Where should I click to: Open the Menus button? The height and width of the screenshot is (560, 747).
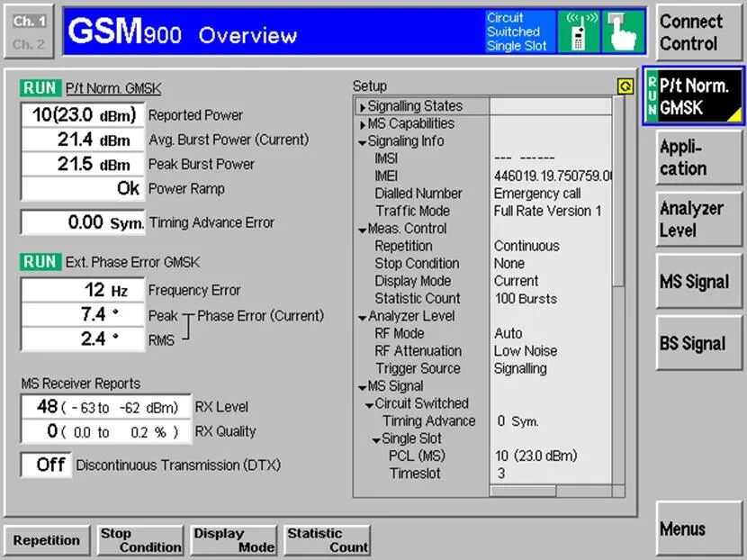698,528
